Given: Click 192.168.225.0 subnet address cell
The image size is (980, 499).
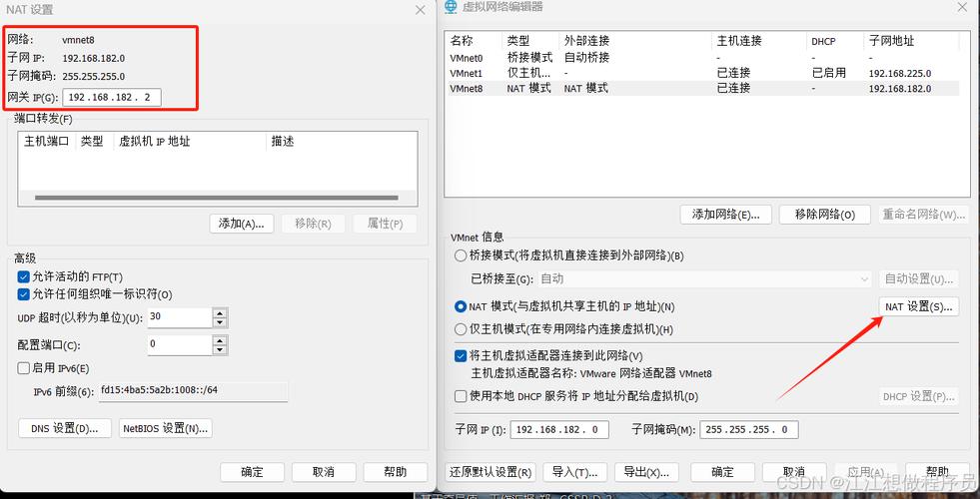Looking at the screenshot, I should tap(900, 74).
